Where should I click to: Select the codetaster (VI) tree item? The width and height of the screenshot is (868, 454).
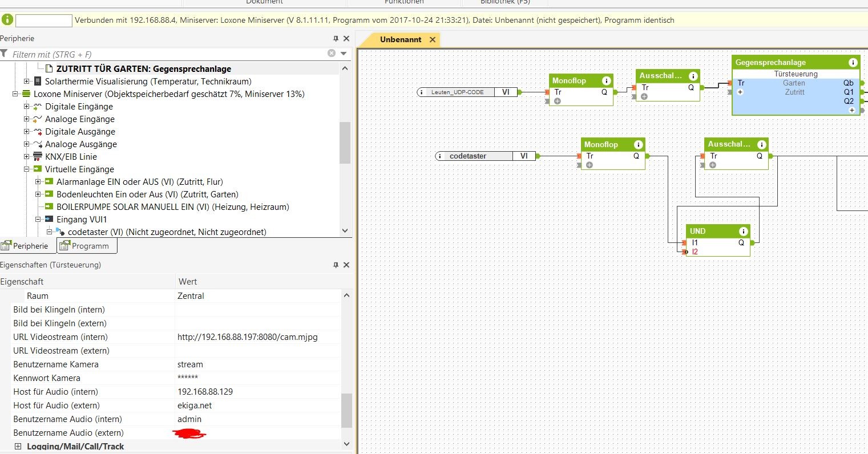click(167, 232)
